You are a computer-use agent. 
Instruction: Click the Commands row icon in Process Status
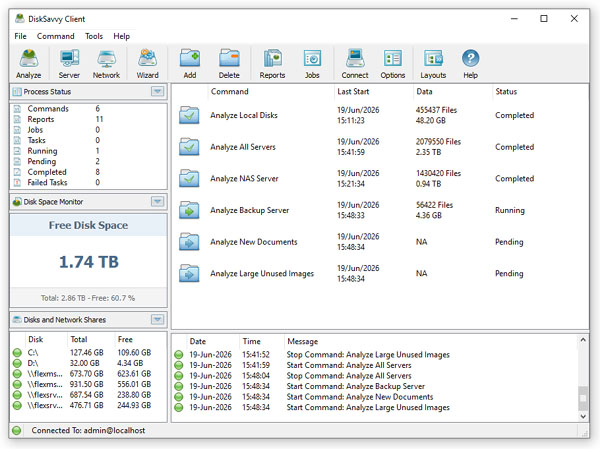pyautogui.click(x=17, y=109)
